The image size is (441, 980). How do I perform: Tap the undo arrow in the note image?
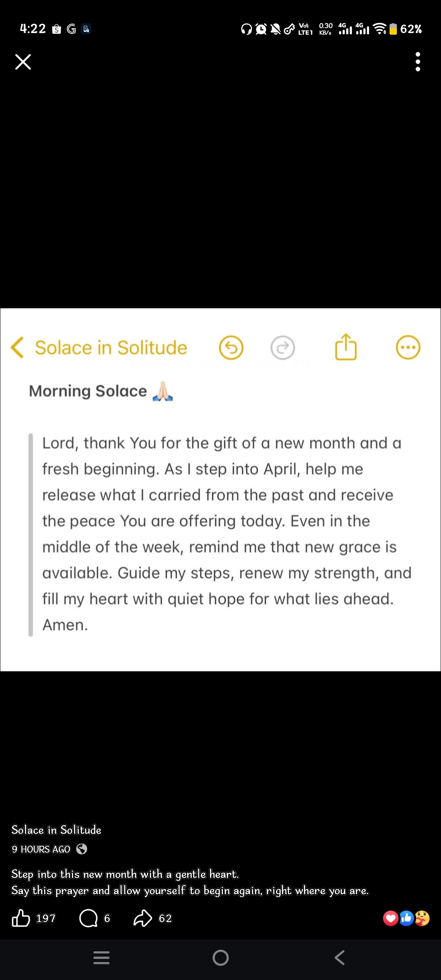coord(231,348)
